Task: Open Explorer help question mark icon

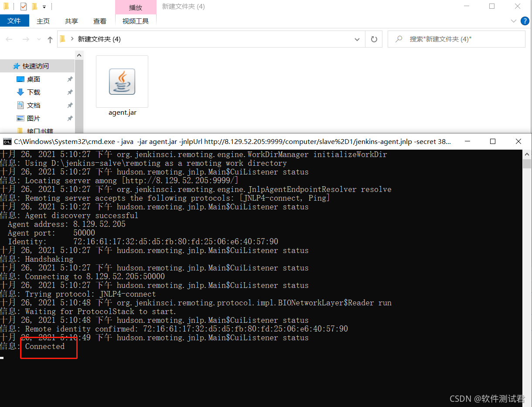Action: pos(525,21)
